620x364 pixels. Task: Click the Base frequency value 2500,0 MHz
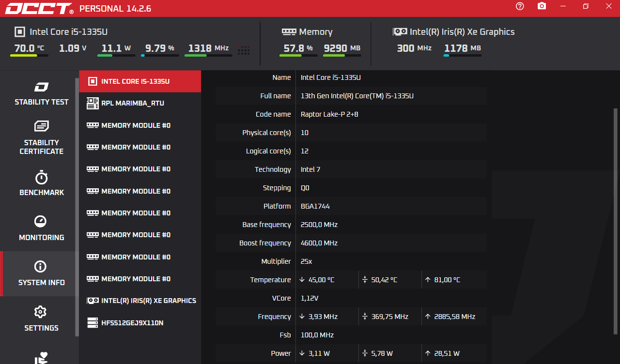click(x=319, y=225)
